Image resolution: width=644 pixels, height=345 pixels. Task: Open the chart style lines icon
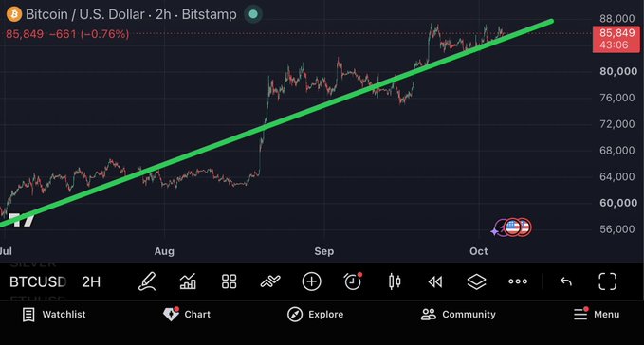tap(270, 281)
